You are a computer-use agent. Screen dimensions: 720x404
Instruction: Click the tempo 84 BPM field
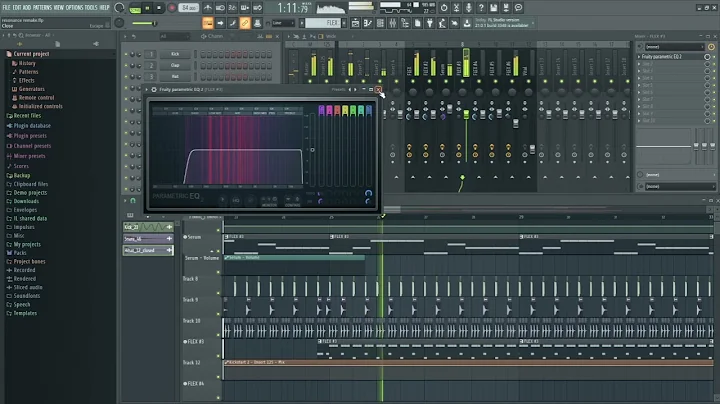point(189,8)
